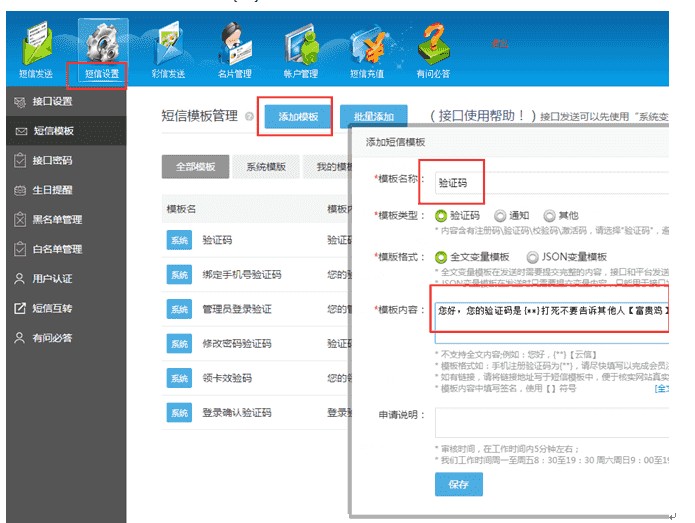Click 系统 badge on 绑定手机号验证码 row
Screen dimensions: 695x523
pos(180,275)
